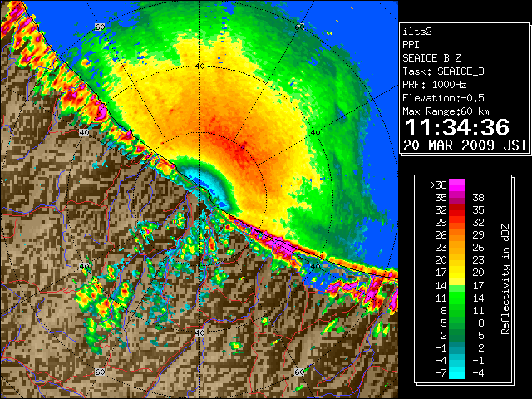Pick the magenta swatch atop the color scale
Viewport: 532px width, 399px height.
coord(457,185)
